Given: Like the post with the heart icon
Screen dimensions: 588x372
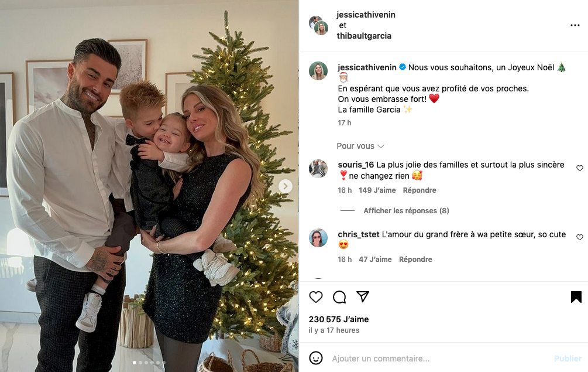Looking at the screenshot, I should 316,297.
